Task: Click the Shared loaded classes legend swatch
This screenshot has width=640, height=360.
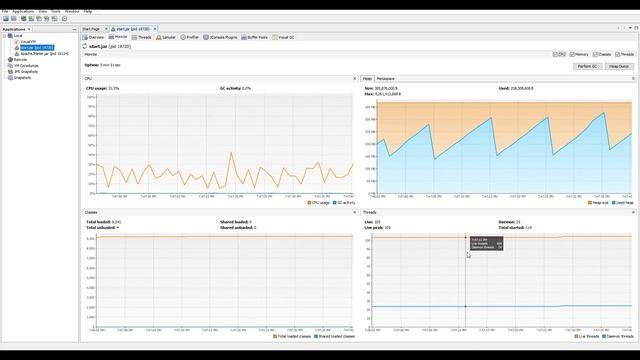Action: click(x=316, y=336)
